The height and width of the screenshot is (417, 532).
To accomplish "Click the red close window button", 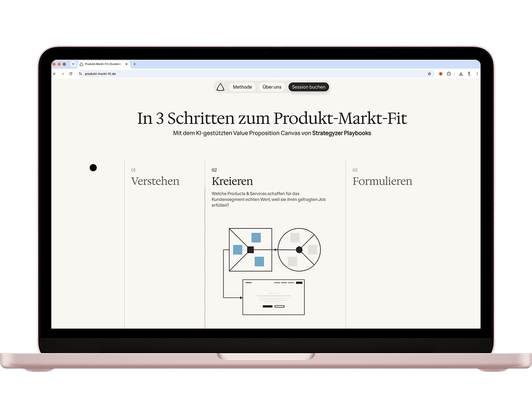I will pyautogui.click(x=54, y=64).
